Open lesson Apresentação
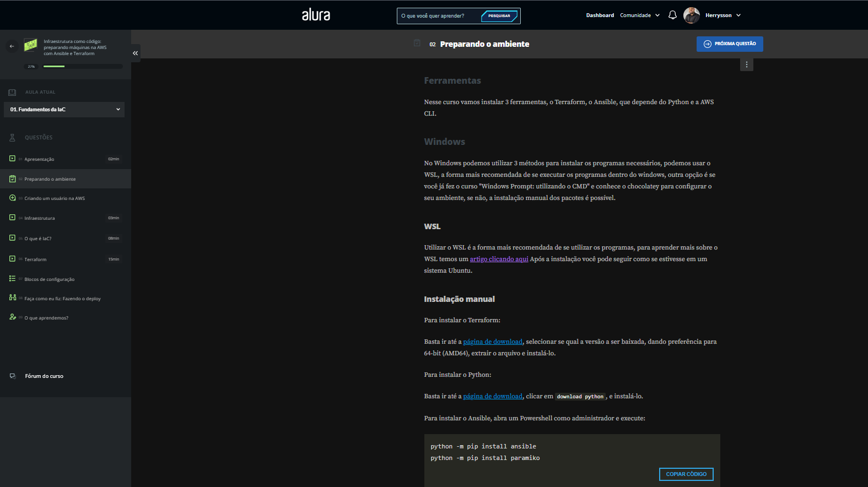This screenshot has width=868, height=487. [39, 159]
